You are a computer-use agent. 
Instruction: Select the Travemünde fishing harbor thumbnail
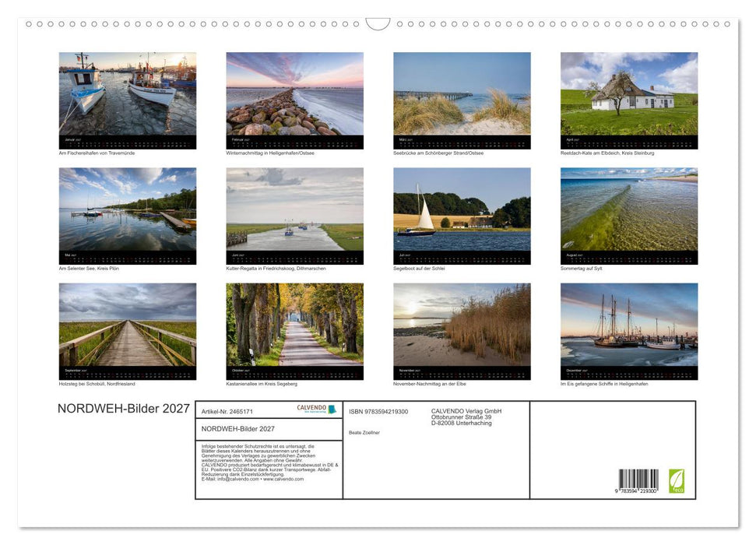coord(127,93)
